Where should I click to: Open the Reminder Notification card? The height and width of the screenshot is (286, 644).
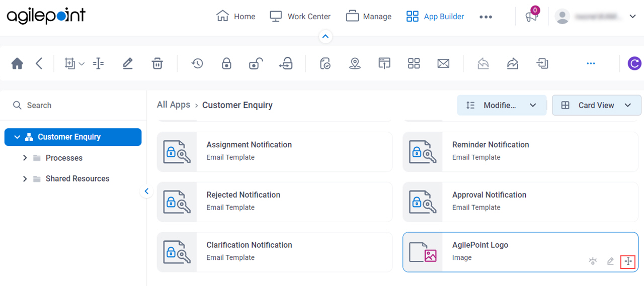coord(521,152)
